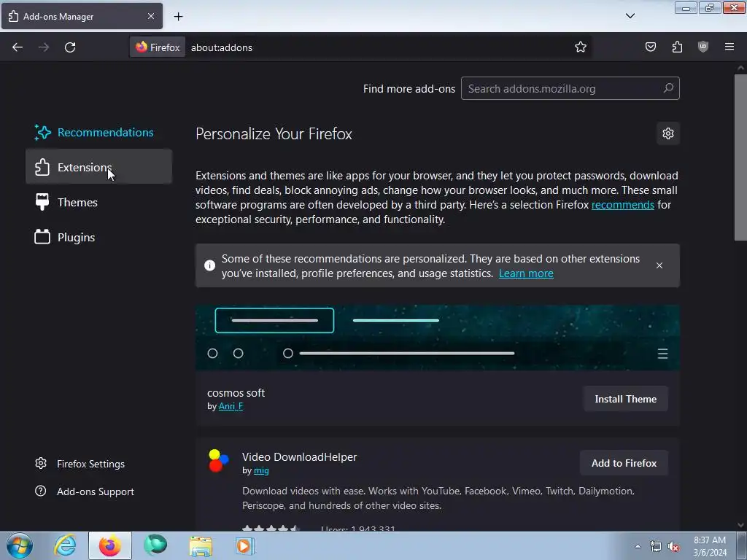This screenshot has width=747, height=560.
Task: Open Pocket save button in toolbar
Action: [650, 47]
